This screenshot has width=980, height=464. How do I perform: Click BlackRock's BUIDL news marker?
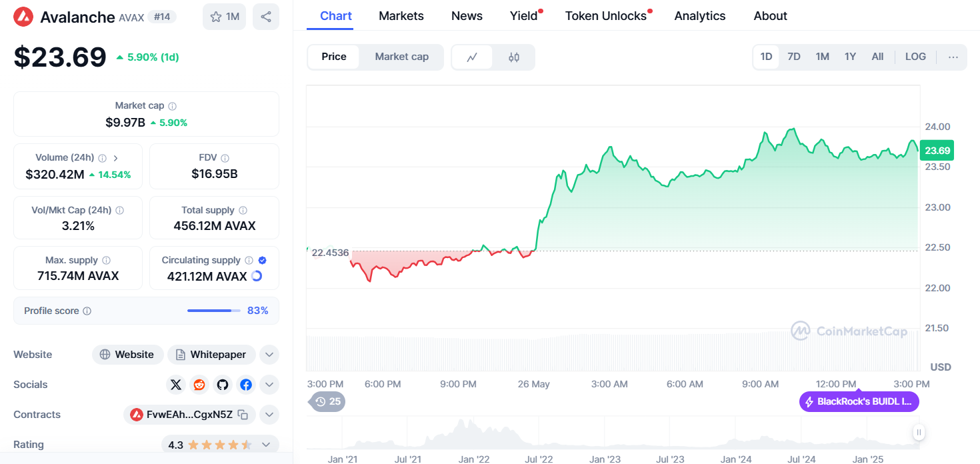859,401
